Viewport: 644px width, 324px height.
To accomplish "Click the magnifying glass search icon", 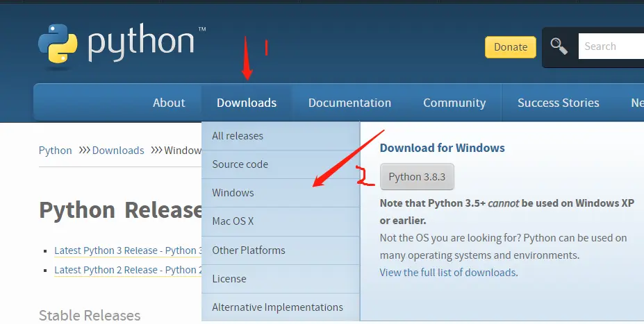I will click(559, 46).
